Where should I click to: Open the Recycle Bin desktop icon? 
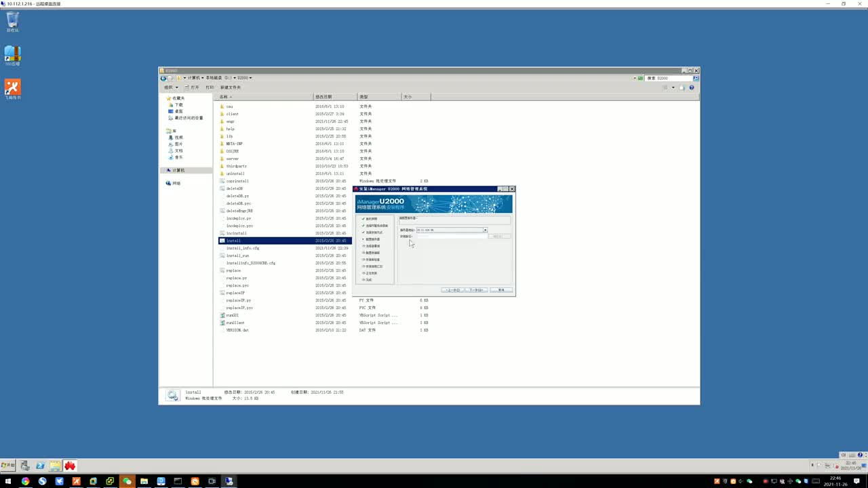pos(12,22)
